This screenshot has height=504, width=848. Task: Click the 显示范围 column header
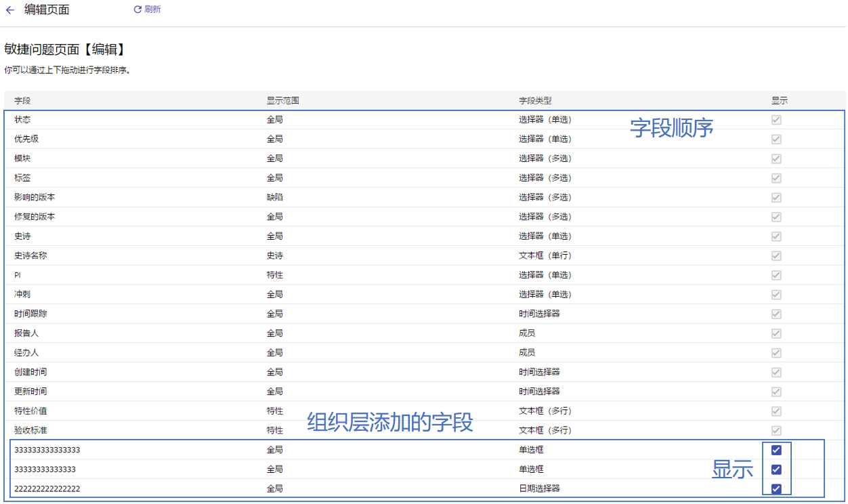(x=282, y=101)
